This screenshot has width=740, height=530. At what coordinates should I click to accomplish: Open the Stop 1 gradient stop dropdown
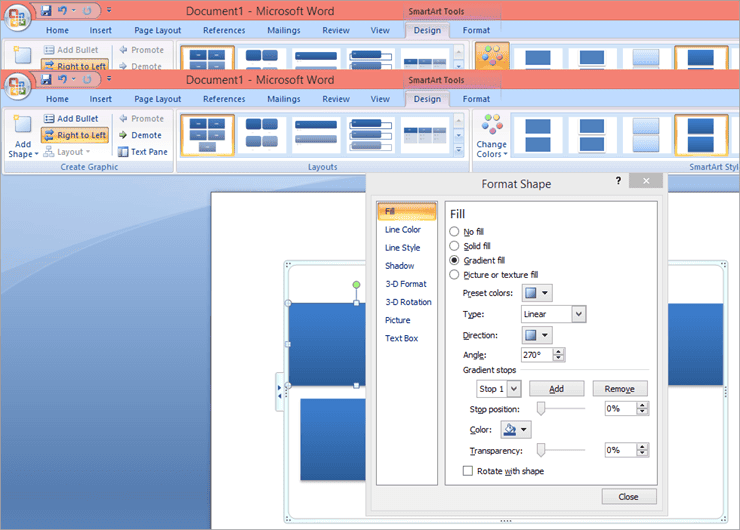pyautogui.click(x=498, y=389)
